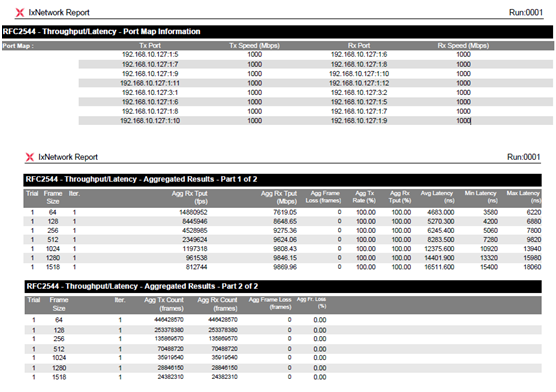This screenshot has height=392, width=556.
Task: Select Agg Rx Count 446428570 cell
Action: tap(223, 320)
